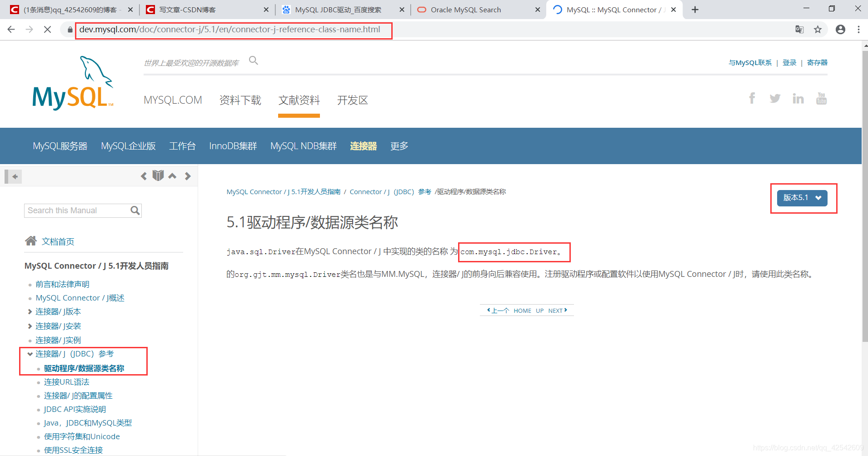
Task: Click the site lock icon in address bar
Action: click(70, 30)
